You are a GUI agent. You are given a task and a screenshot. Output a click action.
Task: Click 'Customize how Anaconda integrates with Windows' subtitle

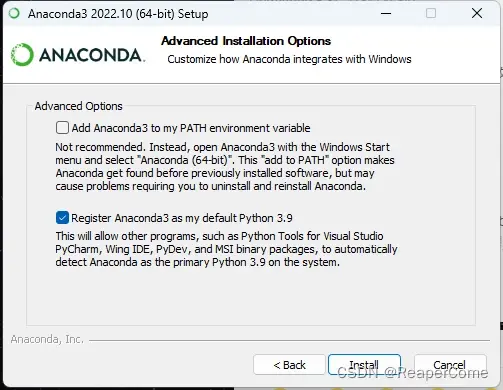(289, 59)
